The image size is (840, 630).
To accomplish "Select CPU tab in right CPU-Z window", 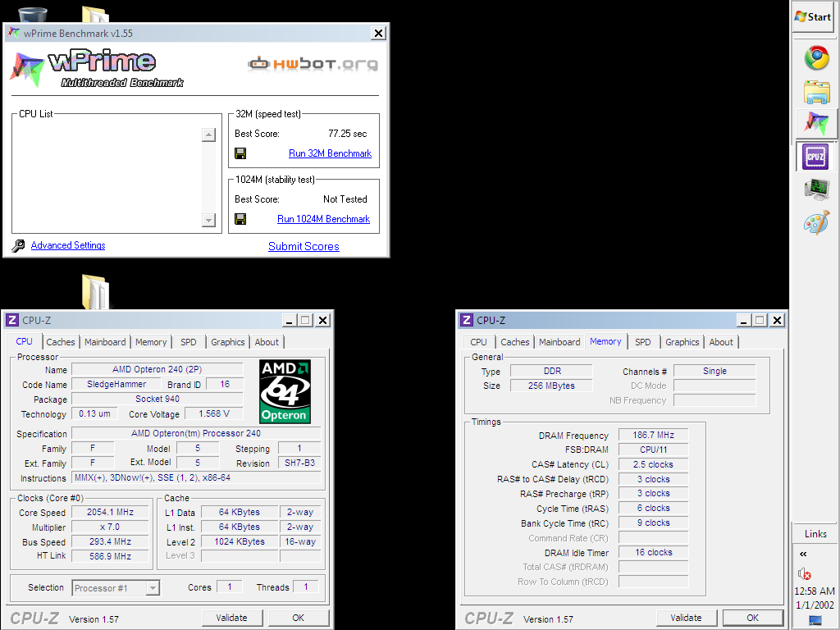I will (478, 342).
